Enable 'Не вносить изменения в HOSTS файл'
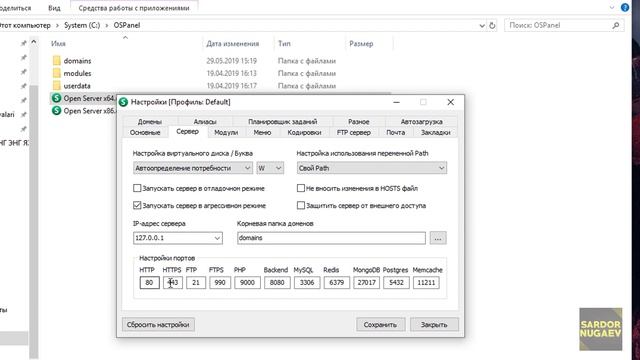 [301, 188]
